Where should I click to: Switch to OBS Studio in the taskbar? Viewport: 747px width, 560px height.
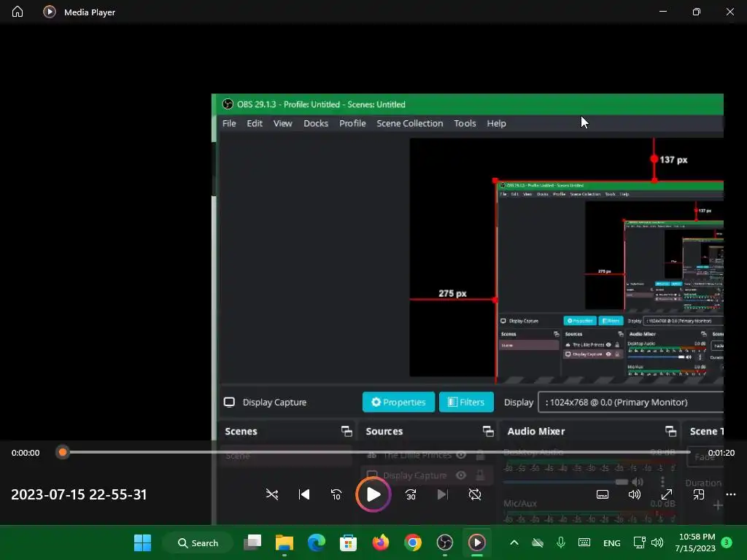point(444,542)
